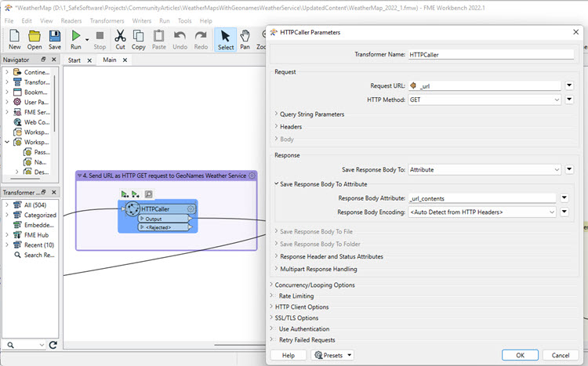Cancel the HTTPCaller Parameters dialog

coord(561,355)
